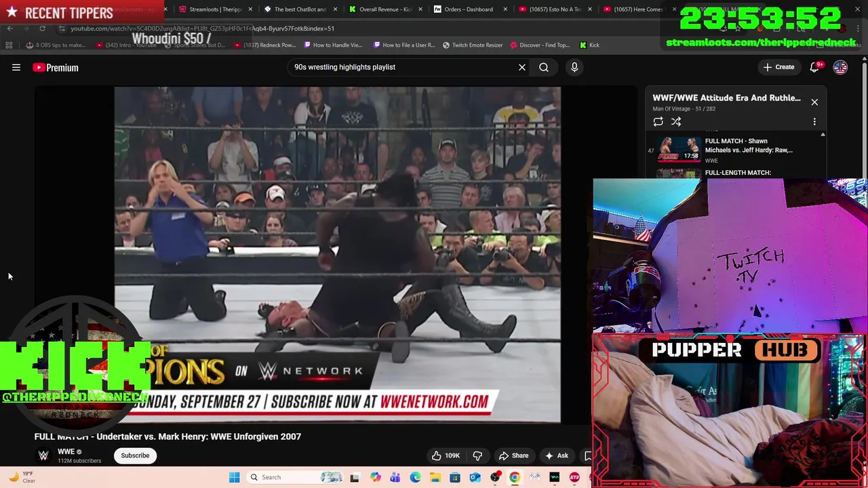868x488 pixels.
Task: Switch to The best ChatBot tab
Action: click(x=300, y=9)
